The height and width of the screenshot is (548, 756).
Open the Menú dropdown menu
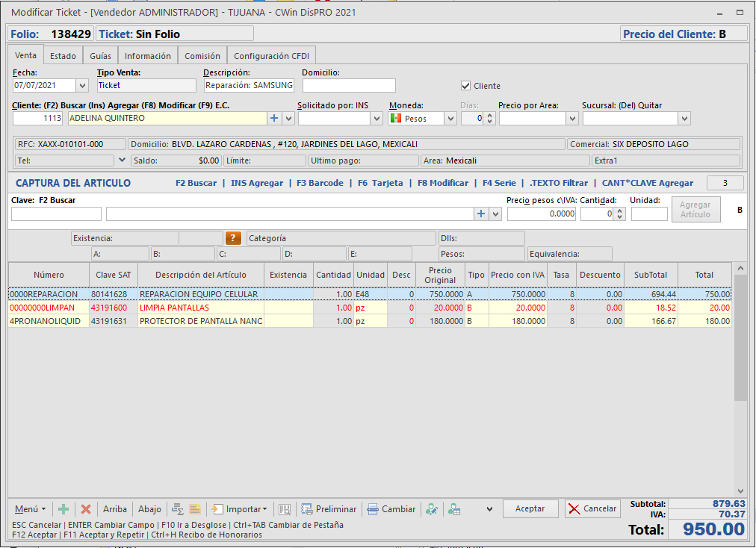[31, 509]
